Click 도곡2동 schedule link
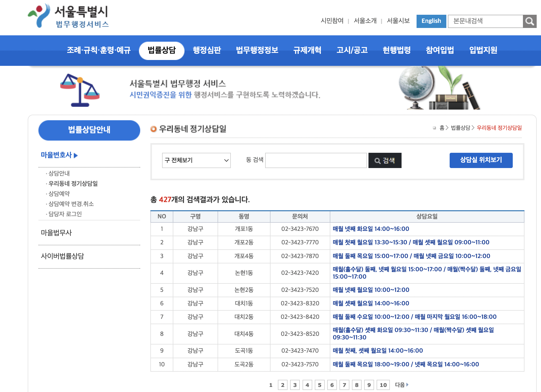Screen dimensions: 541x392 [406, 364]
